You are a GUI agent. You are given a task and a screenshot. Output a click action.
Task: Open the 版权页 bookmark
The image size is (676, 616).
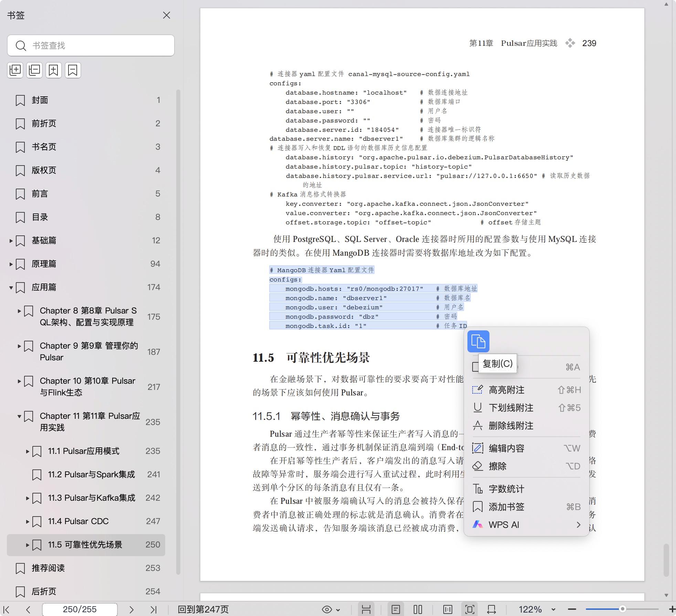pyautogui.click(x=86, y=170)
